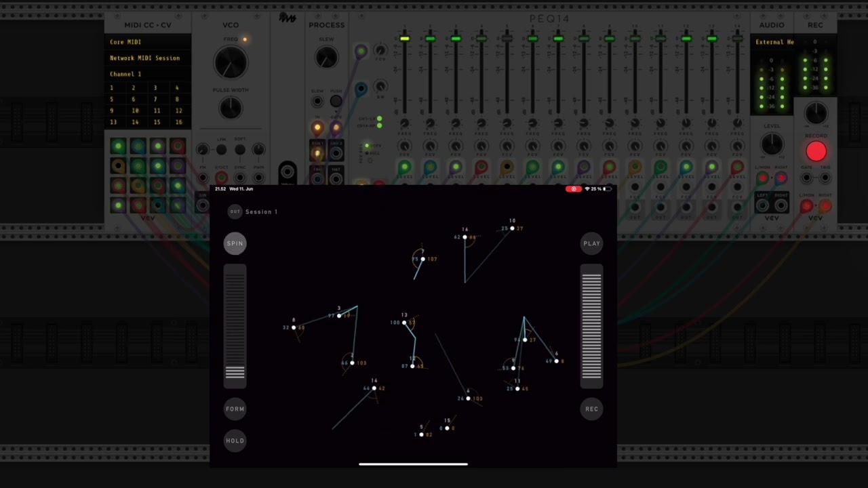Image resolution: width=868 pixels, height=488 pixels.
Task: Click the PEQ14 band 1 LEVEL jack
Action: 405,167
